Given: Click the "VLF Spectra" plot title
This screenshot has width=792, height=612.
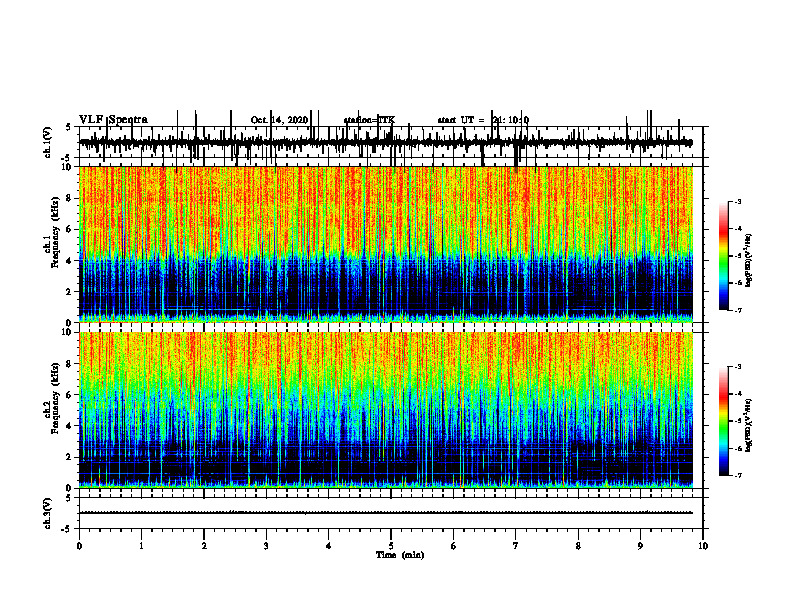Looking at the screenshot, I should point(113,120).
